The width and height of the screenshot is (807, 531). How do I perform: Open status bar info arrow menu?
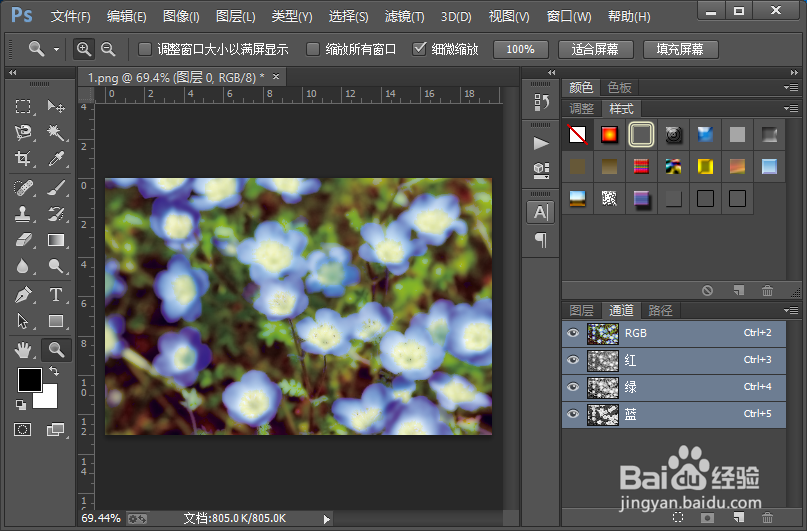[x=326, y=519]
